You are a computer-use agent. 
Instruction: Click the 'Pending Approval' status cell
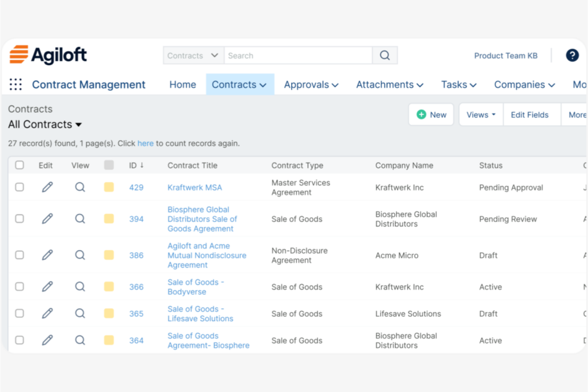pyautogui.click(x=511, y=187)
